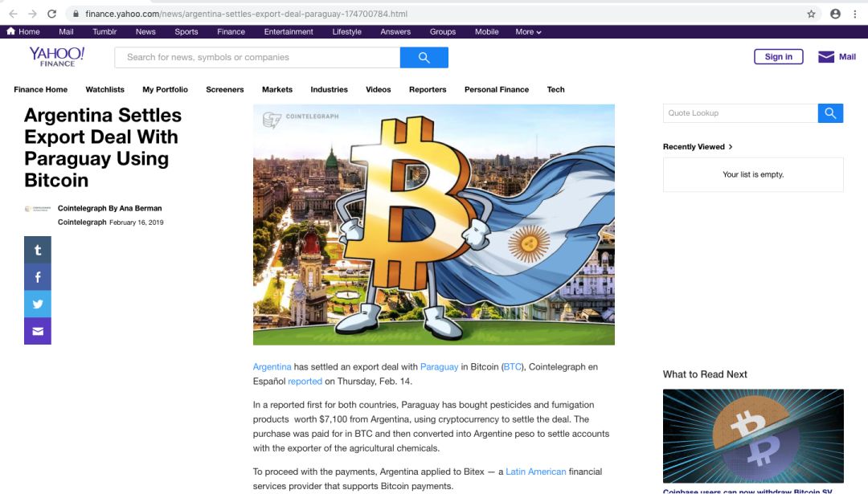
Task: Click the browser address bar URL
Action: click(x=247, y=14)
